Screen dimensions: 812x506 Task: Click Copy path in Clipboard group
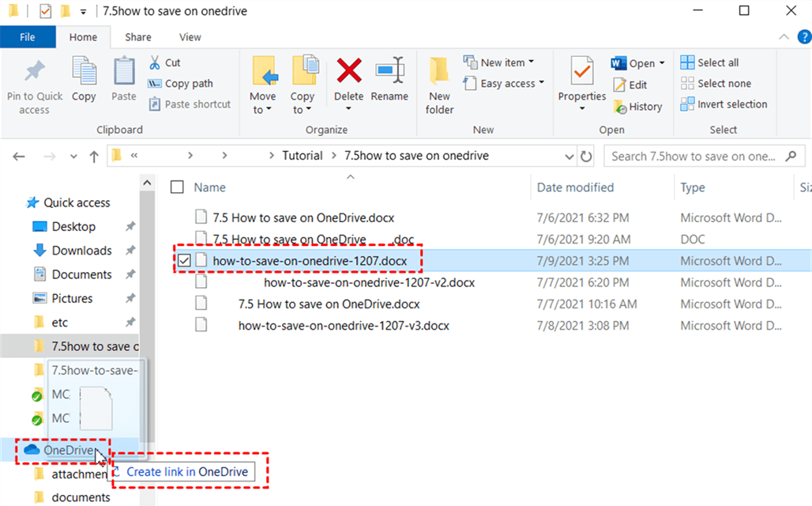pos(181,84)
